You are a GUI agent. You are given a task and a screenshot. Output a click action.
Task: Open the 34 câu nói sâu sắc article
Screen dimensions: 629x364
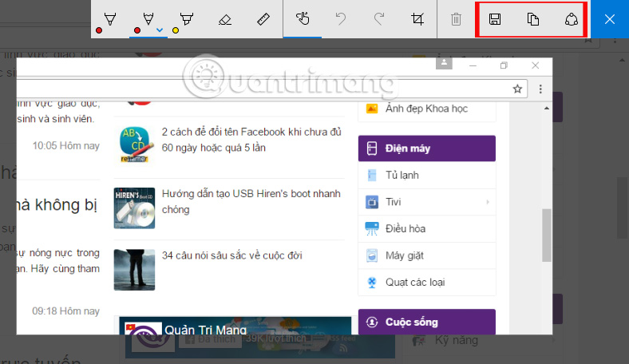(231, 255)
